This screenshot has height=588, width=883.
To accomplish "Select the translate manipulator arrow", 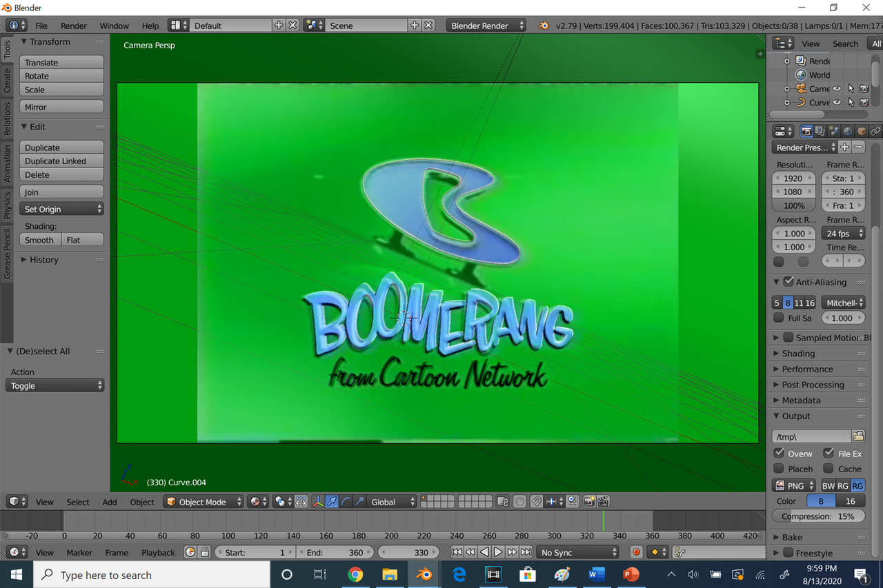I will click(332, 502).
